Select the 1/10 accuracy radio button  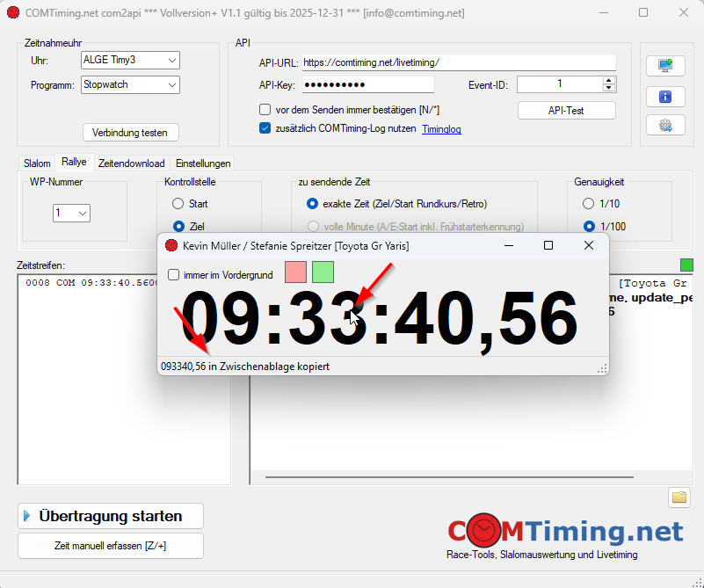pos(588,204)
